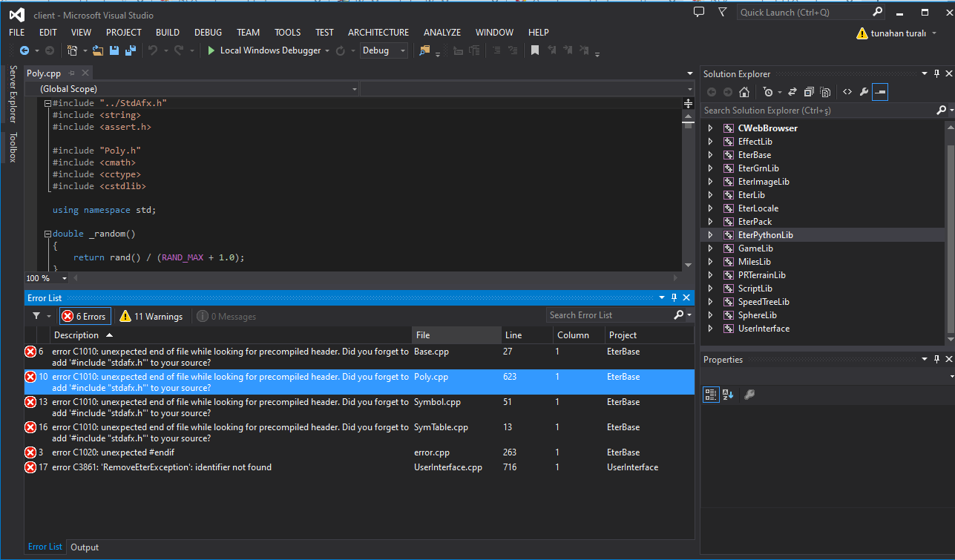Viewport: 955px width, 560px height.
Task: Click the Show All Files icon
Action: coord(825,92)
